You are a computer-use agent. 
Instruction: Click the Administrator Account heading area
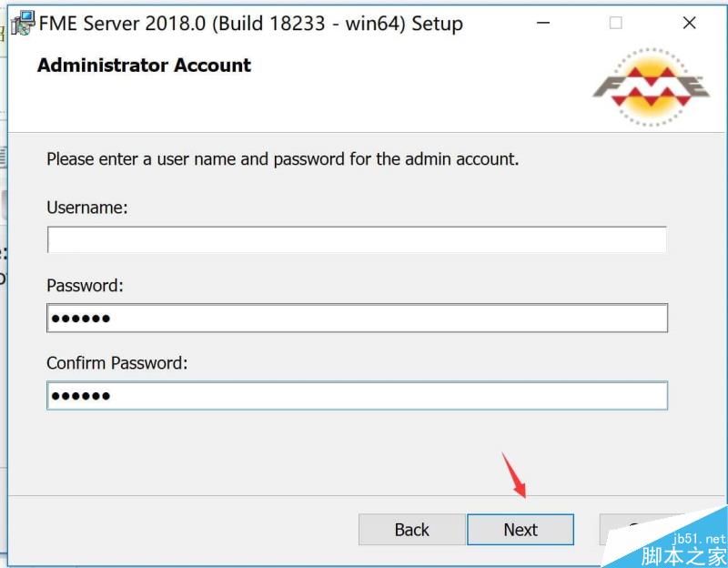tap(143, 66)
